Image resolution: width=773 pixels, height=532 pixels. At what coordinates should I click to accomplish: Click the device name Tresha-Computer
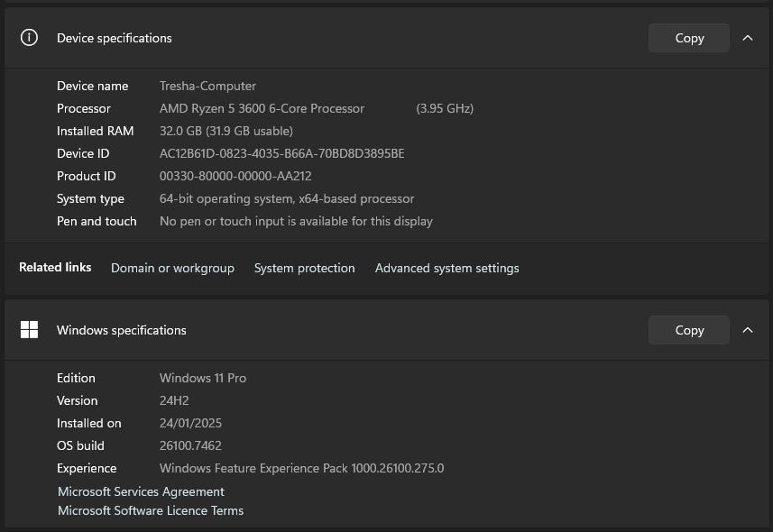(207, 86)
